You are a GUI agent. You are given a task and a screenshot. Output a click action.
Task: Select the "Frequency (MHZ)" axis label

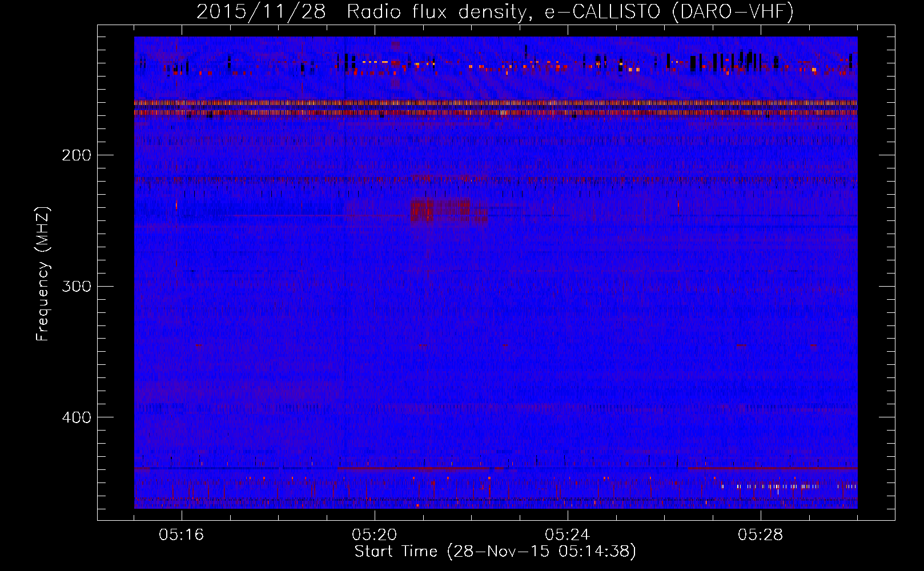pyautogui.click(x=43, y=274)
